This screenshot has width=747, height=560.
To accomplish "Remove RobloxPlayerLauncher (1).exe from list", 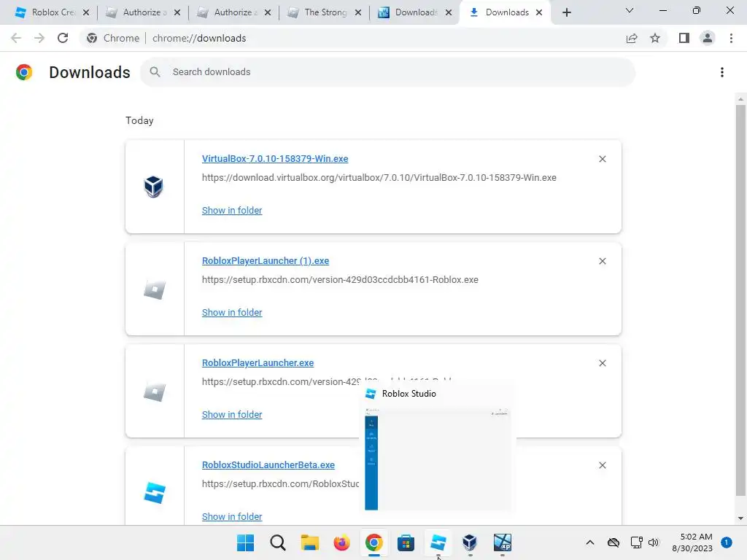I will [x=602, y=261].
